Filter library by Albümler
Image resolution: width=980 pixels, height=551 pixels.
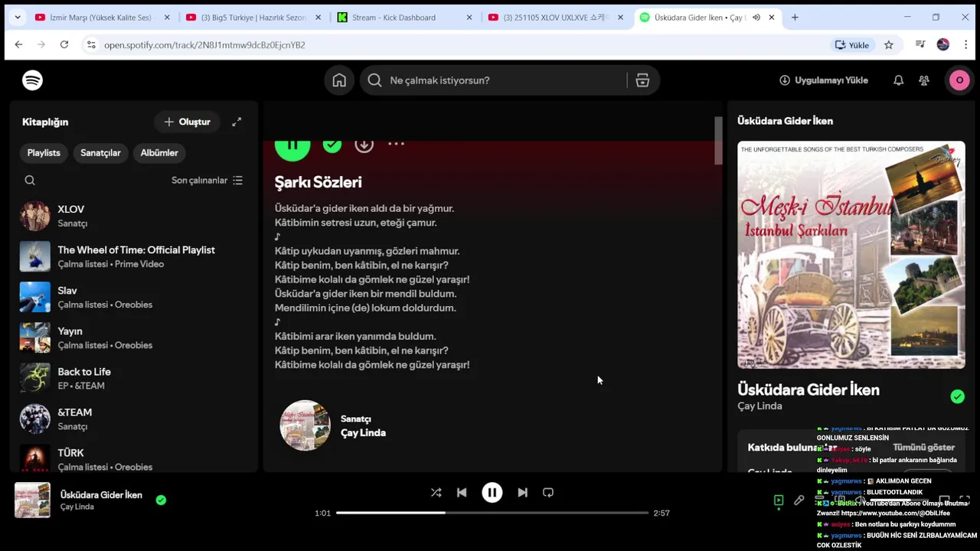point(159,153)
